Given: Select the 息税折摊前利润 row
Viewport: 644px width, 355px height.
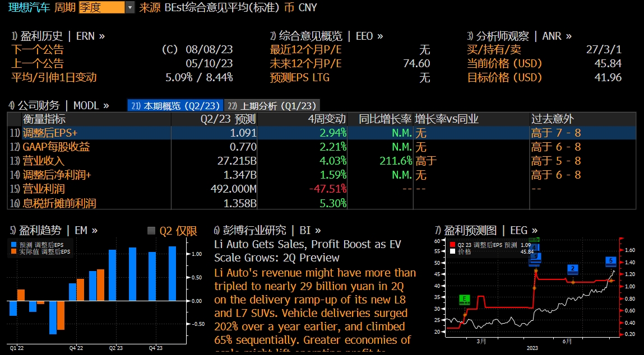Looking at the screenshot, I should (x=322, y=203).
